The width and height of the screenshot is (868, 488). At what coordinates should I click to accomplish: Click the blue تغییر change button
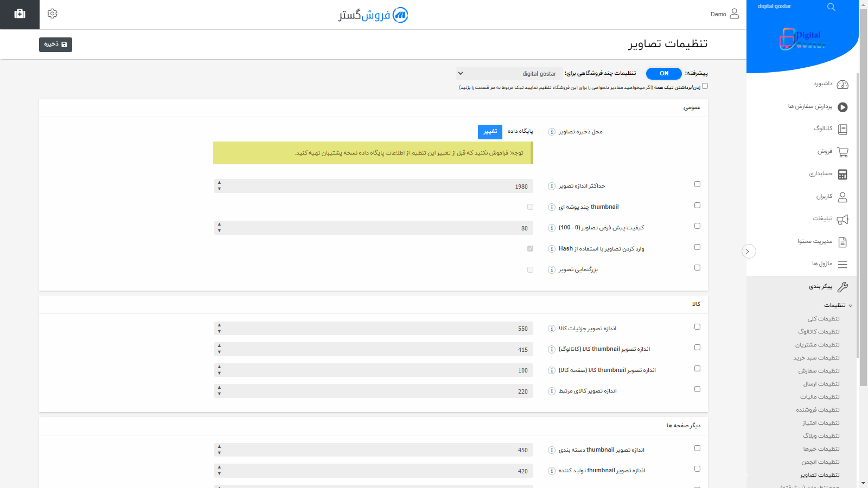[x=489, y=131]
